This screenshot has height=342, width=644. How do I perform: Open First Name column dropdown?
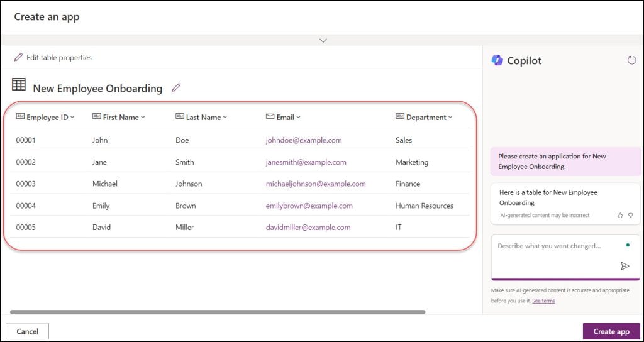(x=143, y=117)
